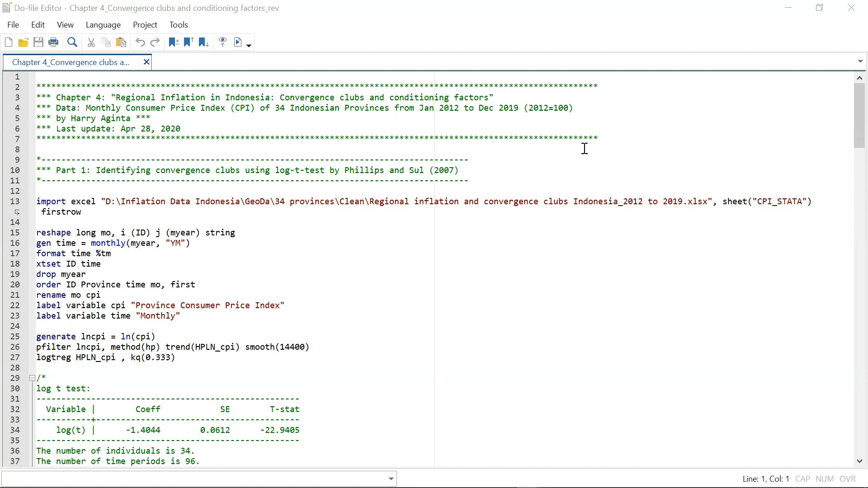
Task: Jump to the next bookmark
Action: pos(203,42)
